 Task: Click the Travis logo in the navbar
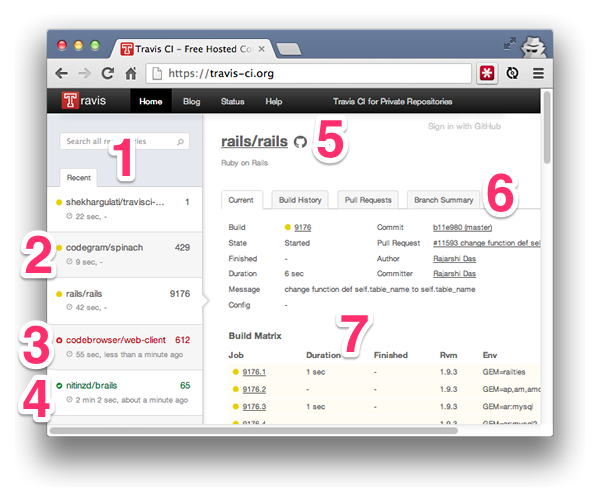click(x=84, y=101)
